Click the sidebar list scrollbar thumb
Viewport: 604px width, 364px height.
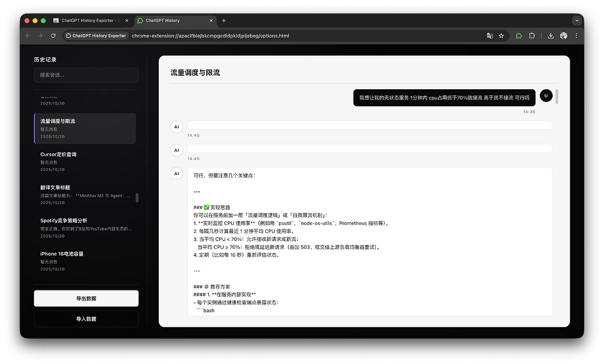point(137,198)
